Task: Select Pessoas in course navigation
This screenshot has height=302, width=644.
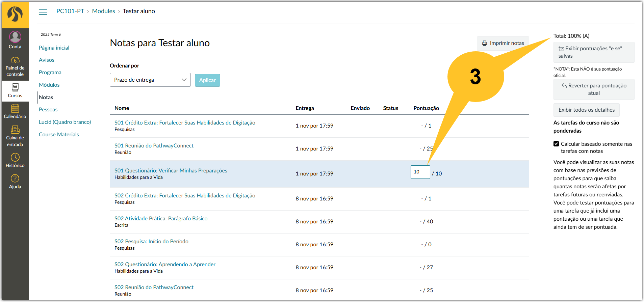Action: (48, 109)
